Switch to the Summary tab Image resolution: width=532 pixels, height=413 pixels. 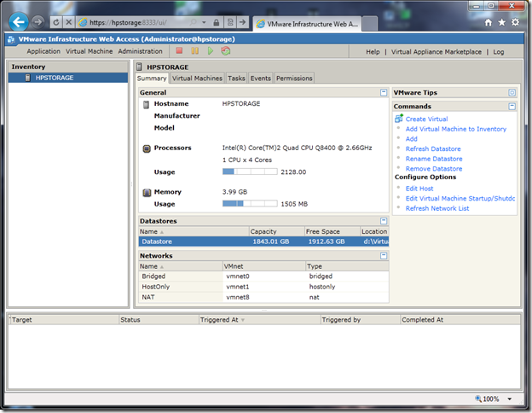(x=152, y=79)
